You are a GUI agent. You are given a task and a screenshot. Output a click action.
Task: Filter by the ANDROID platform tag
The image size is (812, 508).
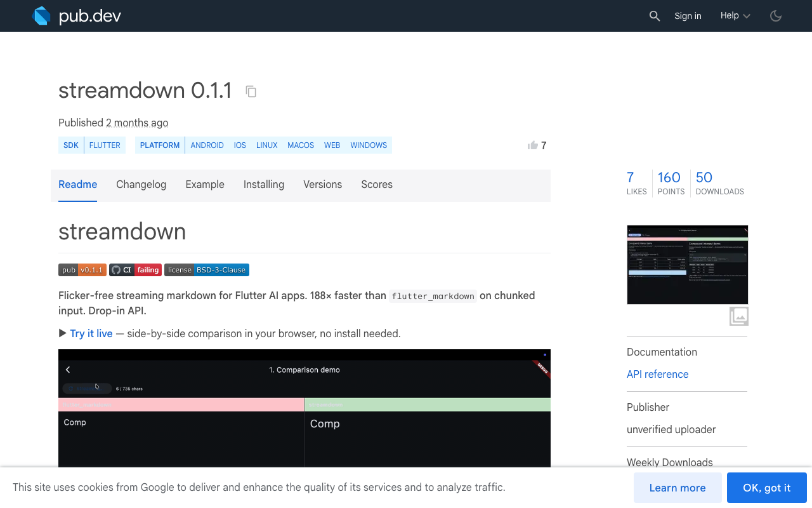click(207, 145)
